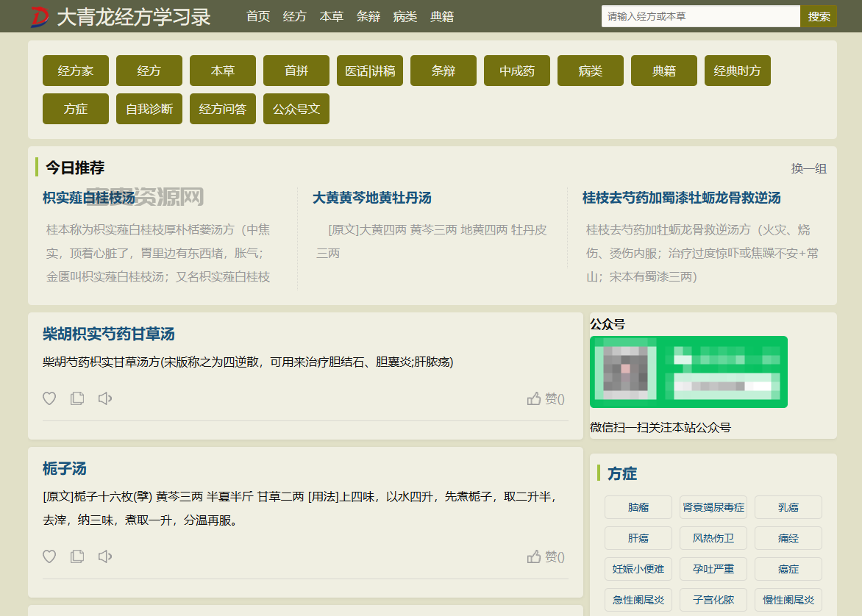Open recommended 桂枝去芍药加蜀漆牡蛎龙骨救逆汤 title
Image resolution: width=862 pixels, height=616 pixels.
click(682, 198)
